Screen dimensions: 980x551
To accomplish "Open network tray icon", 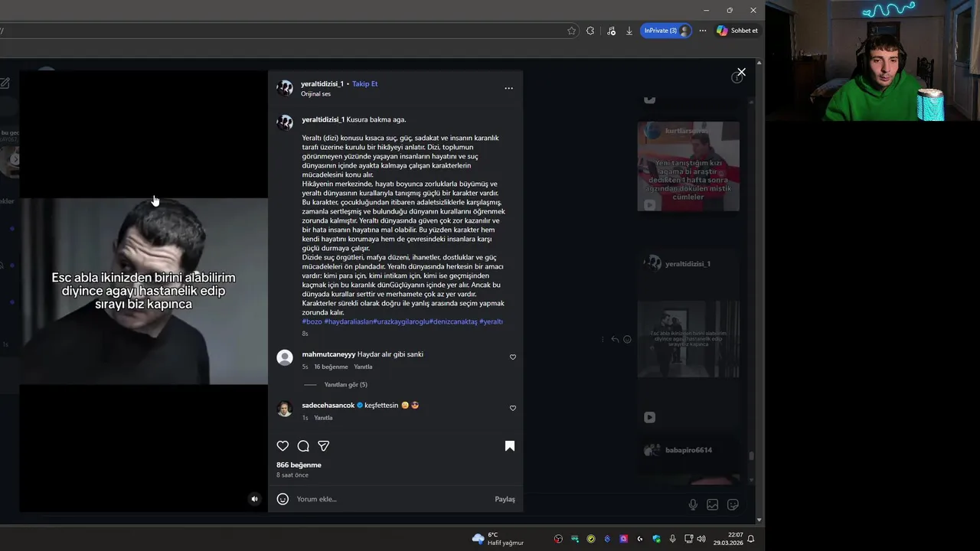I will [x=688, y=539].
